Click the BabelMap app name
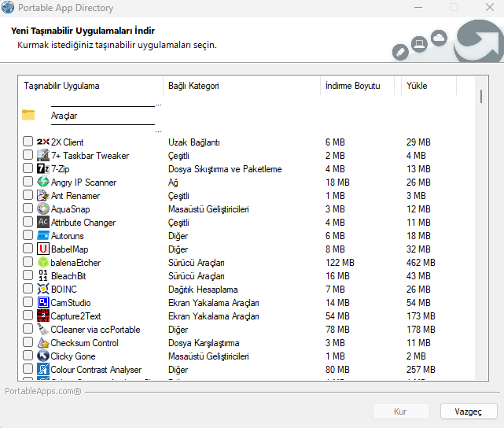The width and height of the screenshot is (504, 428). pos(70,249)
